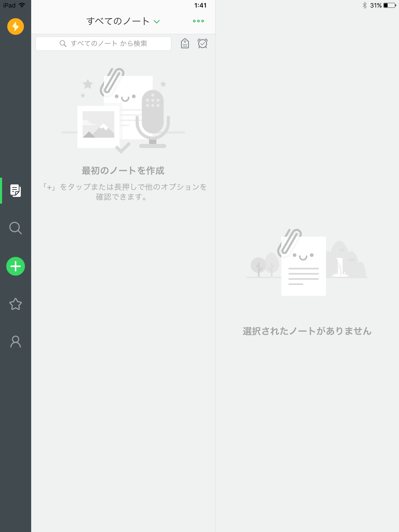Open the three-dot more options menu
The height and width of the screenshot is (532, 399).
[x=198, y=21]
